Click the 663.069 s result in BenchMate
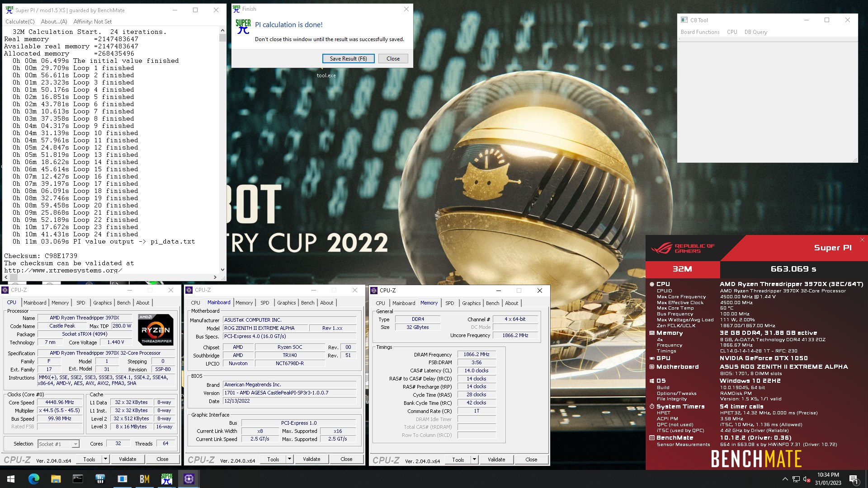Screen dimensions: 868x488 pos(793,269)
